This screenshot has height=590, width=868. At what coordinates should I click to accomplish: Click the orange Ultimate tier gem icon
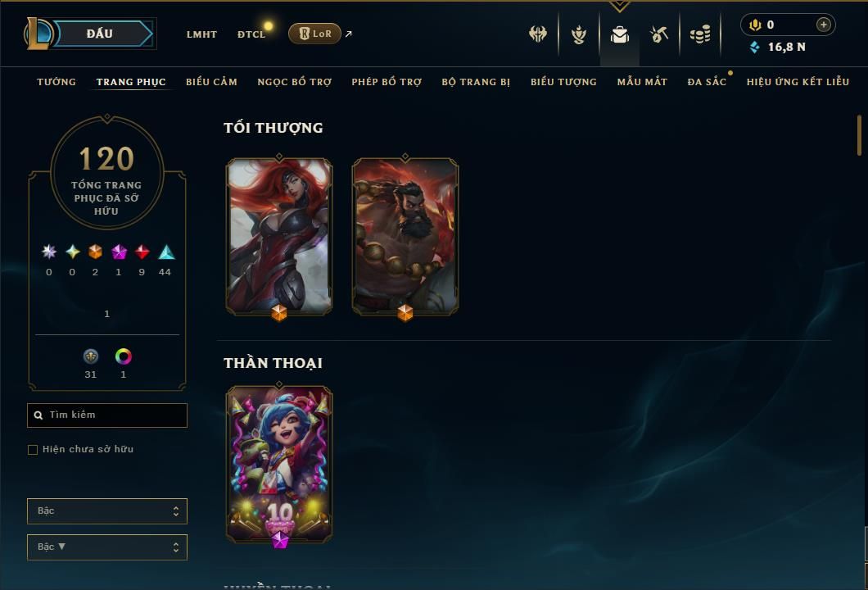pos(95,252)
